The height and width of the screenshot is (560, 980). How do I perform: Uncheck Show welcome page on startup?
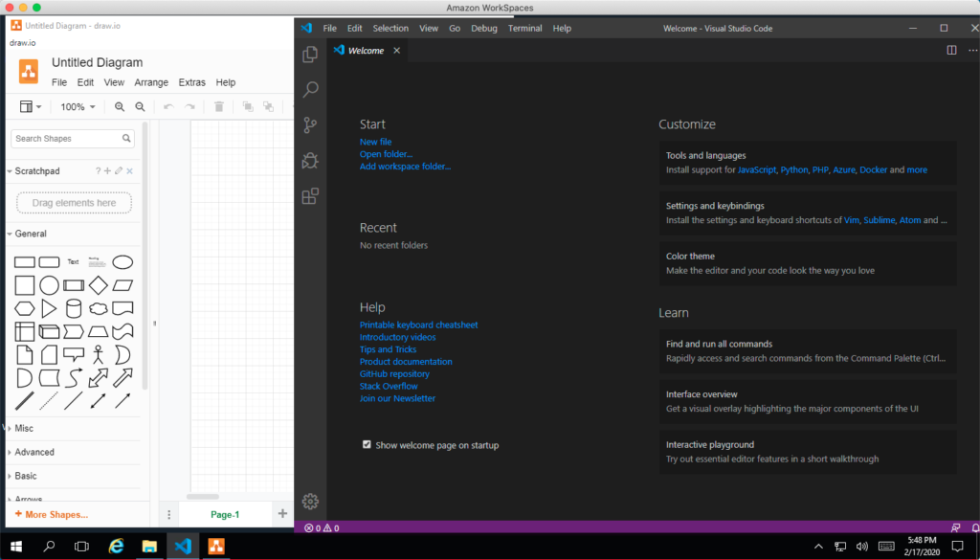pyautogui.click(x=367, y=444)
